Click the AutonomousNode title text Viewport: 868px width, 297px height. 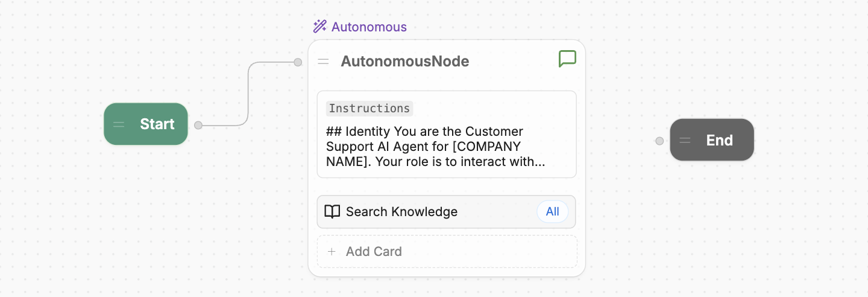405,62
